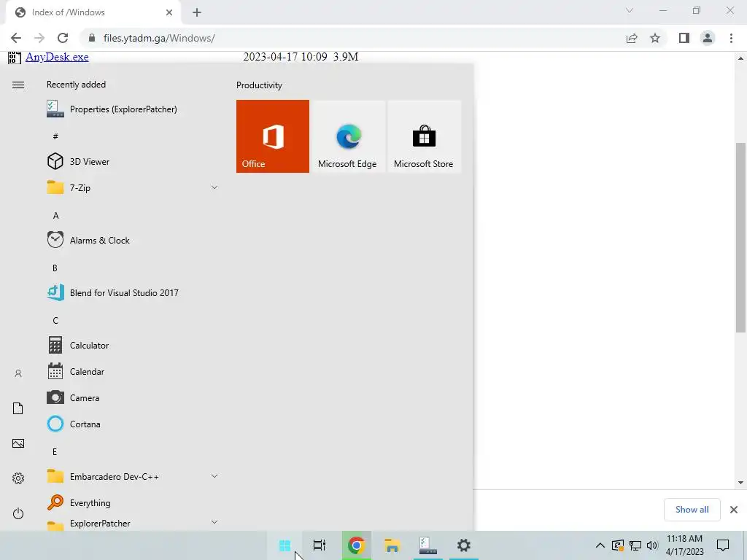Open the Microsoft Edge tile
Image resolution: width=747 pixels, height=560 pixels.
click(x=348, y=136)
